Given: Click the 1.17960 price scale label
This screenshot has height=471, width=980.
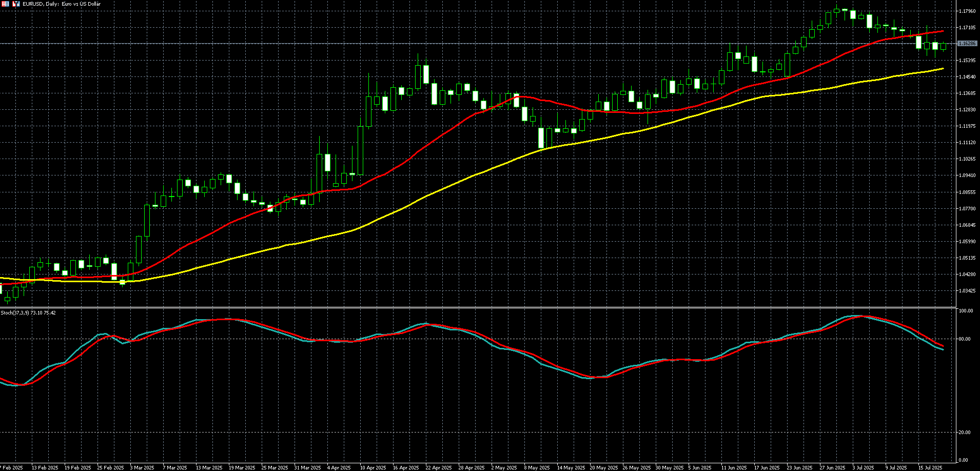Looking at the screenshot, I should [967, 11].
